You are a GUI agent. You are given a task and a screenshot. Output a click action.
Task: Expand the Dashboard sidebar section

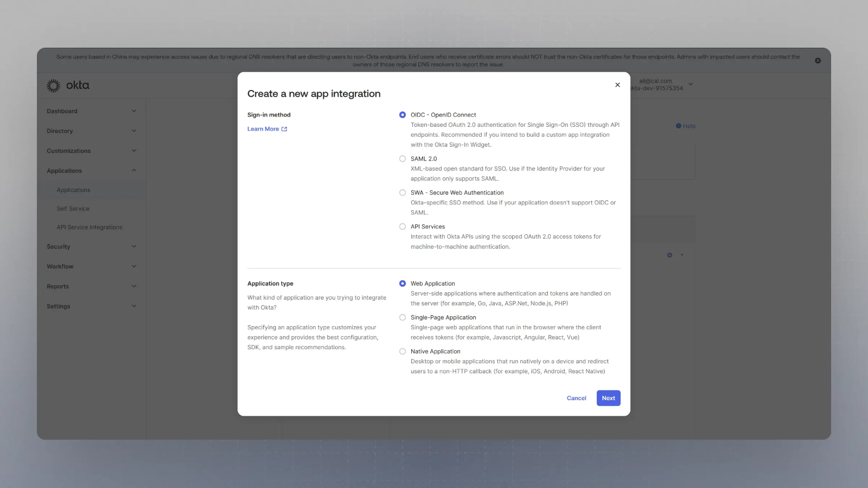(x=91, y=111)
